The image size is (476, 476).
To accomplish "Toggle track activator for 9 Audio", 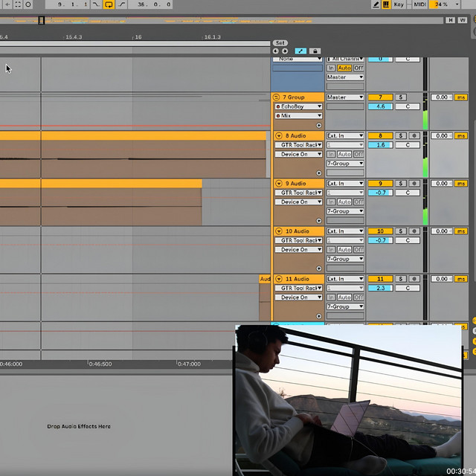I will pos(380,184).
